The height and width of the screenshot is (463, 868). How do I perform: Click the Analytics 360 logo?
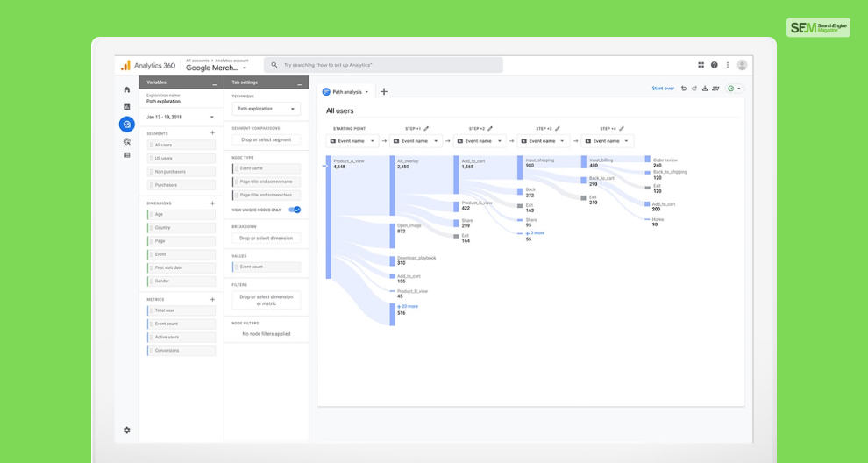148,66
